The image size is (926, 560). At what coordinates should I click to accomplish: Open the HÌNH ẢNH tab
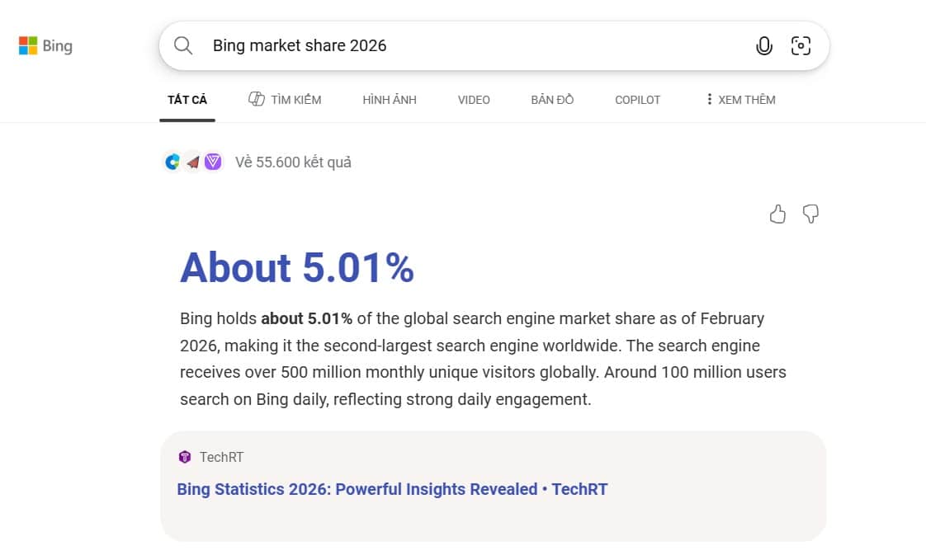[x=390, y=100]
